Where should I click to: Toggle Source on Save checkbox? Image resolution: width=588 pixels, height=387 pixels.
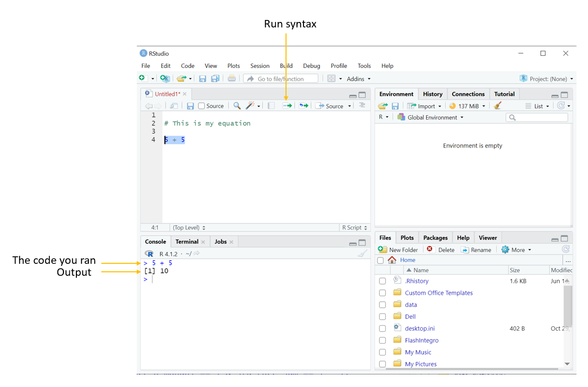(201, 106)
